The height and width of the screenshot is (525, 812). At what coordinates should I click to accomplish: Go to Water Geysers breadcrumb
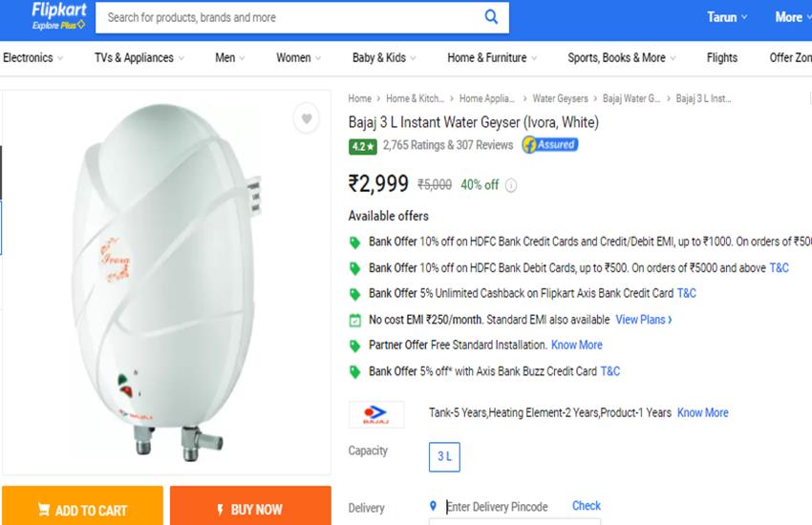tap(561, 98)
